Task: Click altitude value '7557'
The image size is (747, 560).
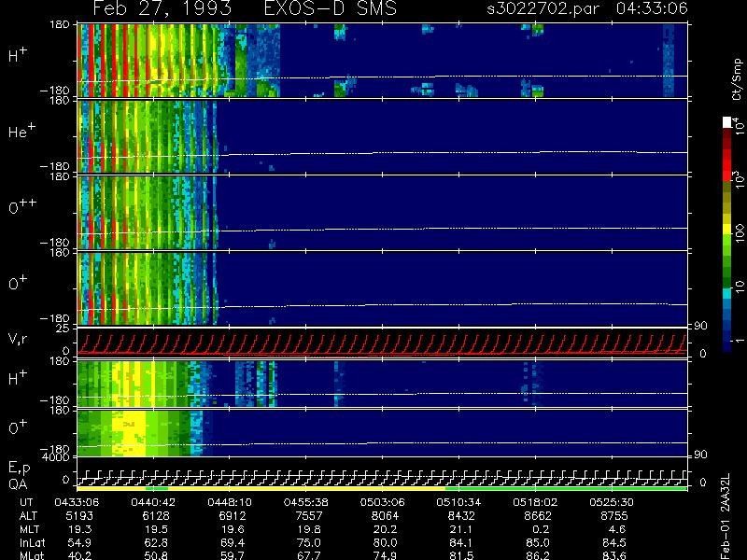Action: tap(309, 516)
